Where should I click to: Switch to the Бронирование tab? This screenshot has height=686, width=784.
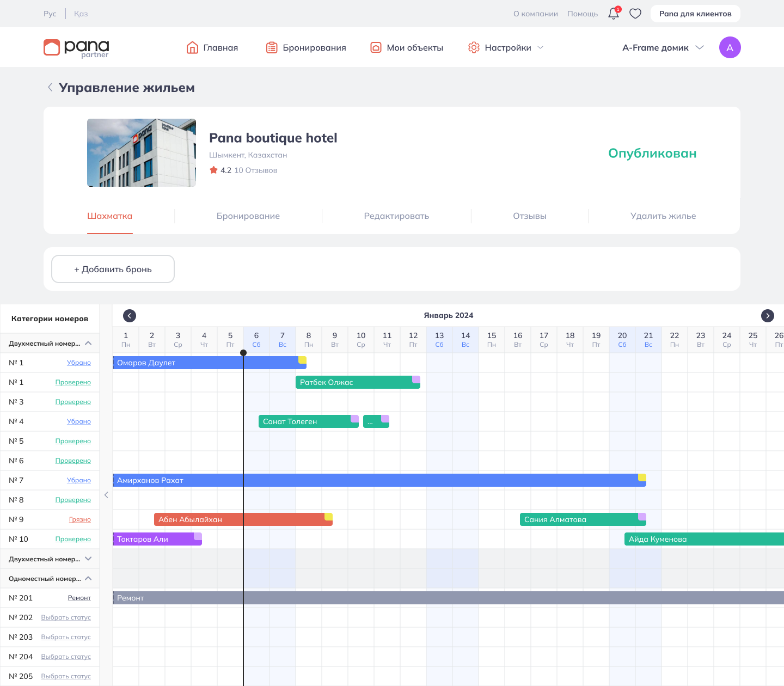[248, 216]
